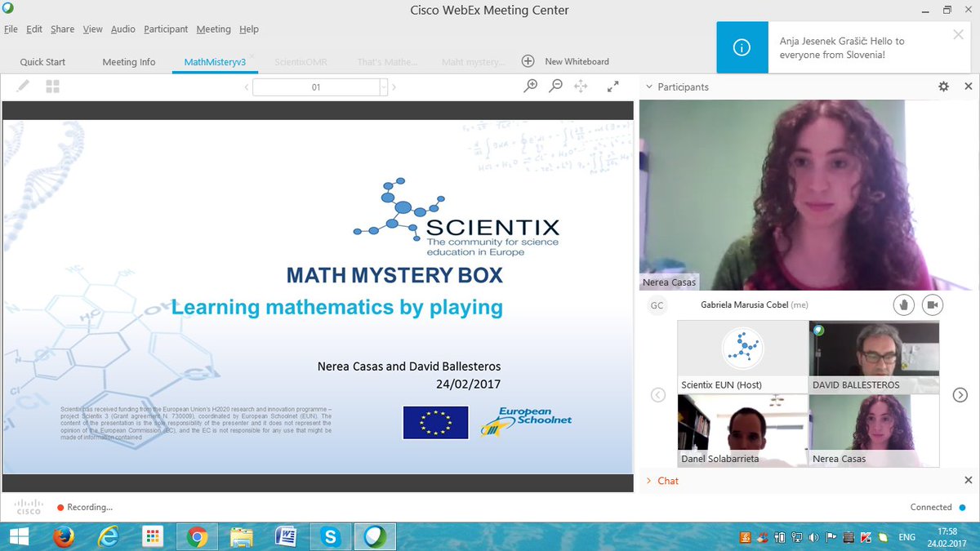Click the volume icon in system tray
Screen dimensions: 980x551
[813, 537]
